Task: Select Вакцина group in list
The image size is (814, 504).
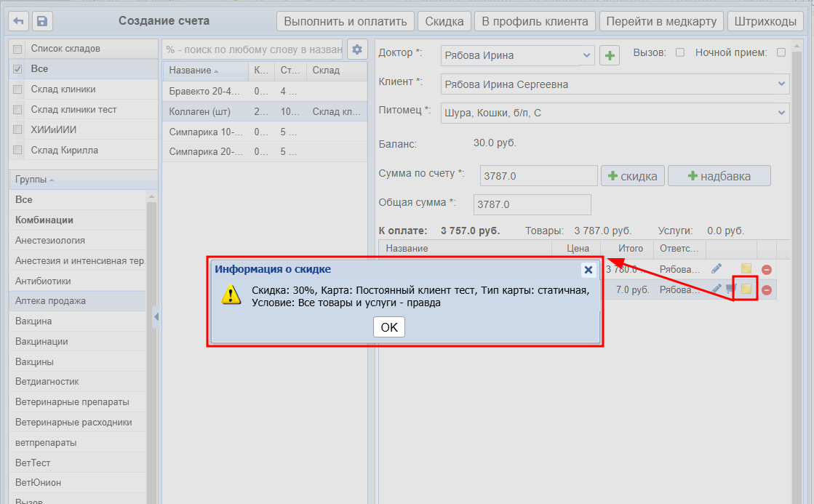Action: (x=33, y=321)
